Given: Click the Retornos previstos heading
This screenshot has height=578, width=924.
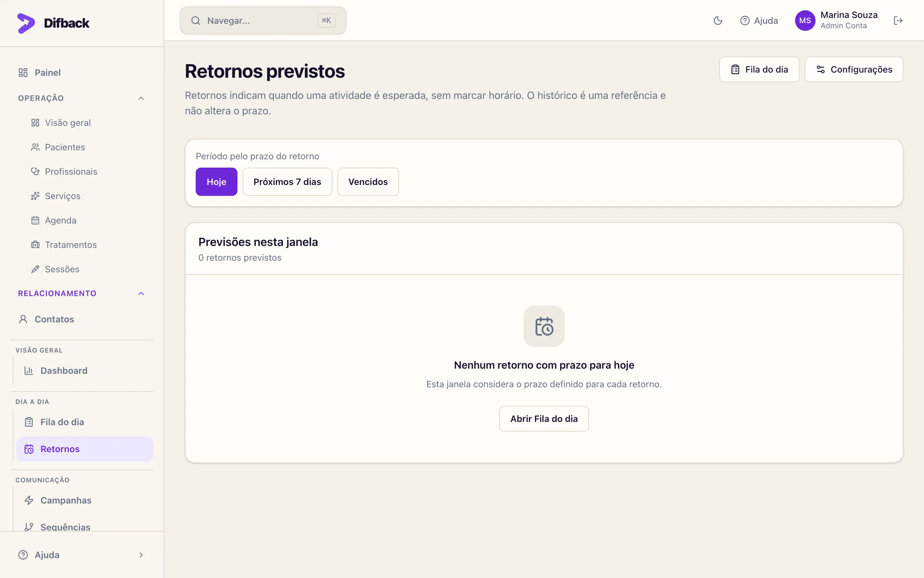Looking at the screenshot, I should [265, 71].
